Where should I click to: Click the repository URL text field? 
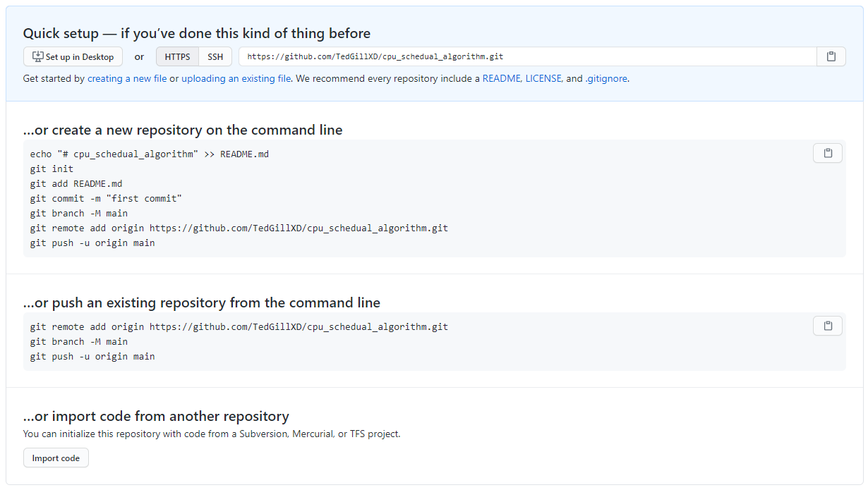tap(528, 56)
